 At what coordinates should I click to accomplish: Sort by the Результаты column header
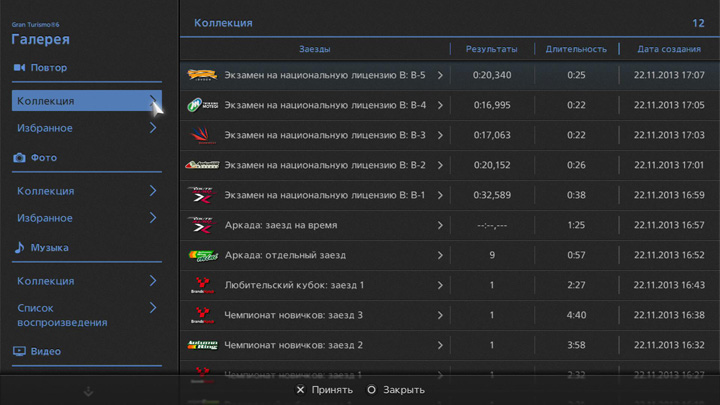tap(491, 49)
